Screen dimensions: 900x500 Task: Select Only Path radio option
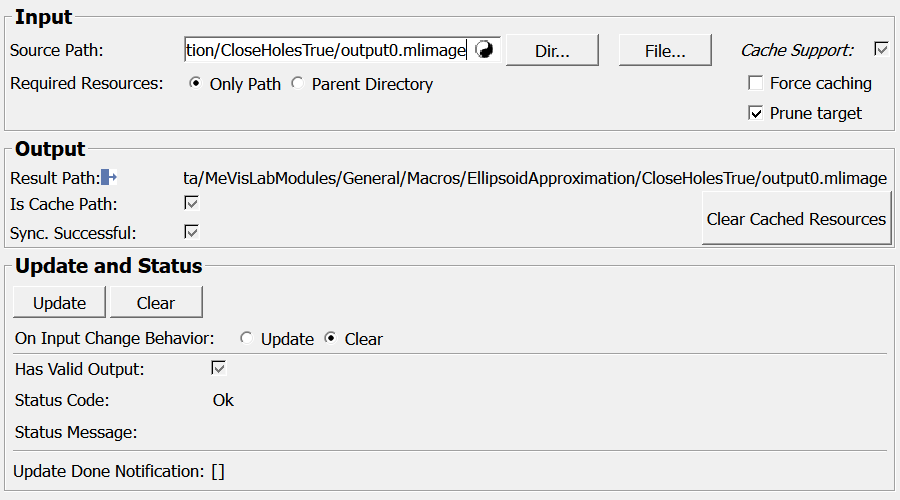point(195,84)
